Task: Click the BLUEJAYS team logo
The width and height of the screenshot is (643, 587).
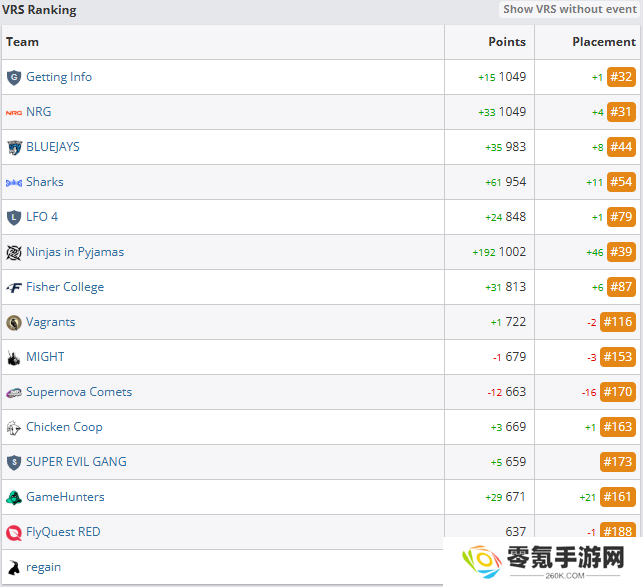Action: [14, 148]
